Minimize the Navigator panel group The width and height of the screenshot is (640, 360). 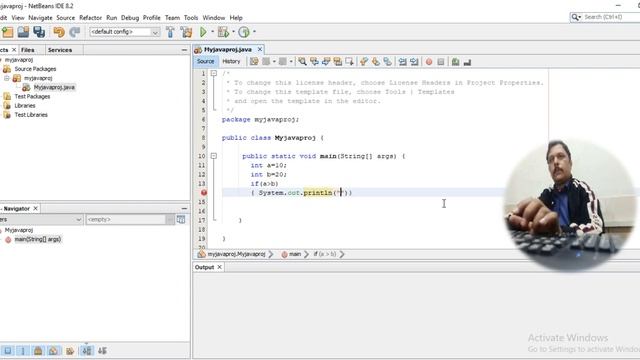184,209
